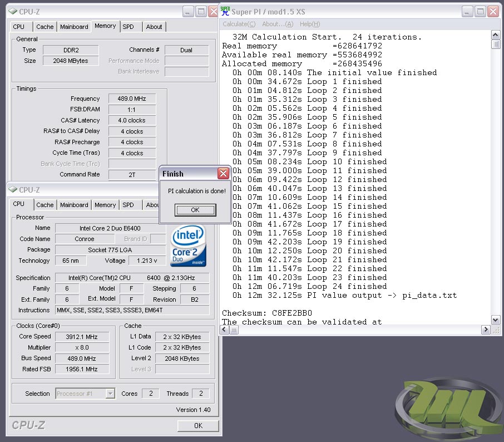Screen dimensions: 504x442
Task: Click the CPU-Z logo icon in upper window title bar
Action: click(x=13, y=12)
